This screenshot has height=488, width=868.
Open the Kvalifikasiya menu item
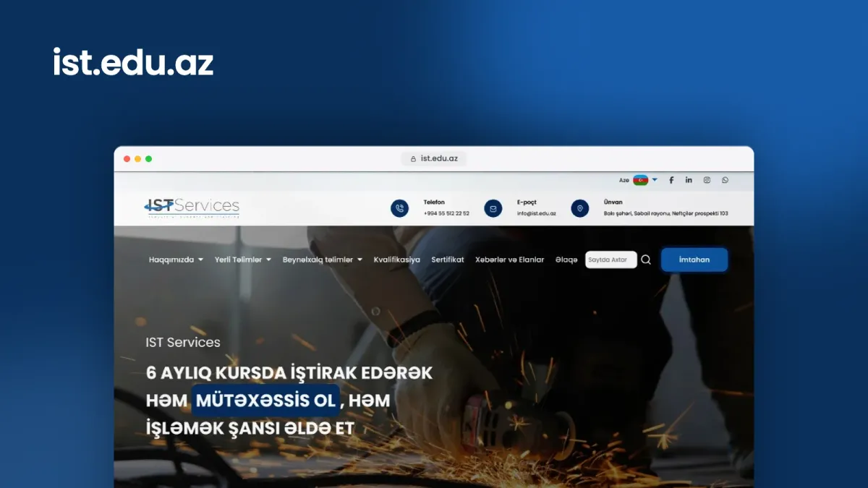(x=396, y=260)
